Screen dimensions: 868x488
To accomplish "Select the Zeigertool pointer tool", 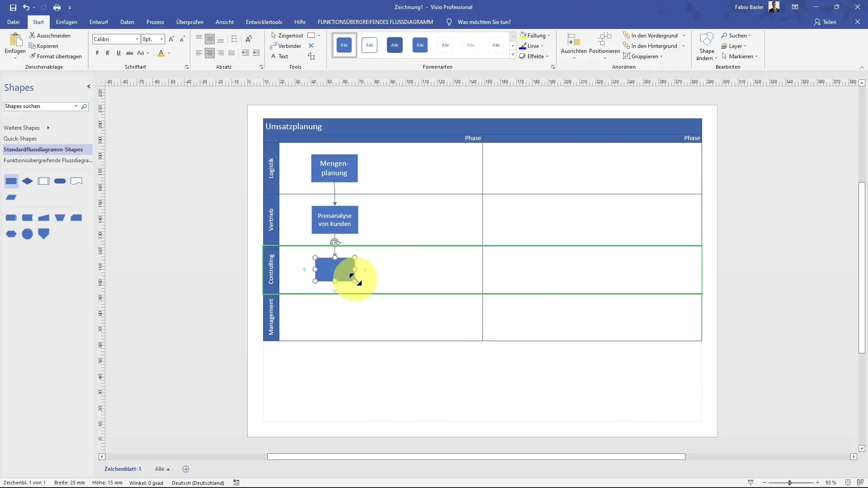I will click(x=287, y=35).
